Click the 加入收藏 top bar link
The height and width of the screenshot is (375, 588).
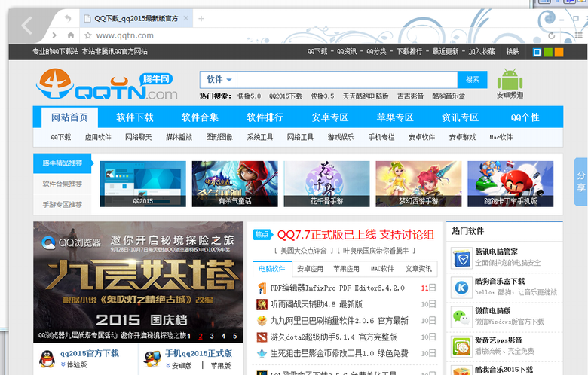pos(482,52)
